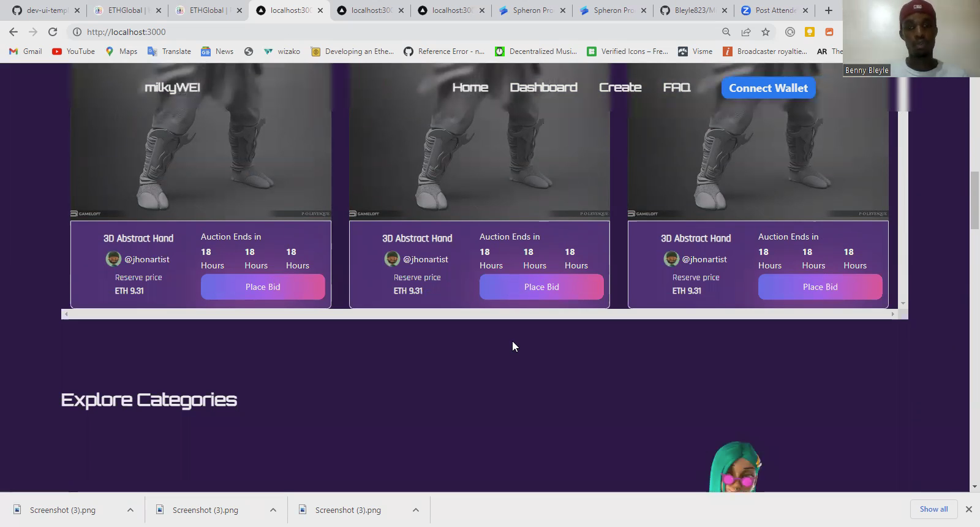Viewport: 980px width, 527px height.
Task: Open FAQ in site navigation
Action: 677,88
